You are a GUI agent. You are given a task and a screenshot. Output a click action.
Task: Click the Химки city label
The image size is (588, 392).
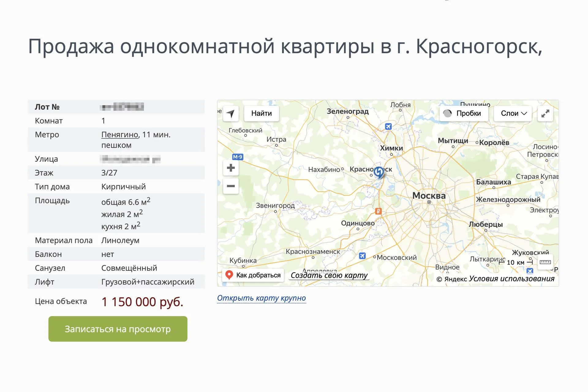(391, 148)
